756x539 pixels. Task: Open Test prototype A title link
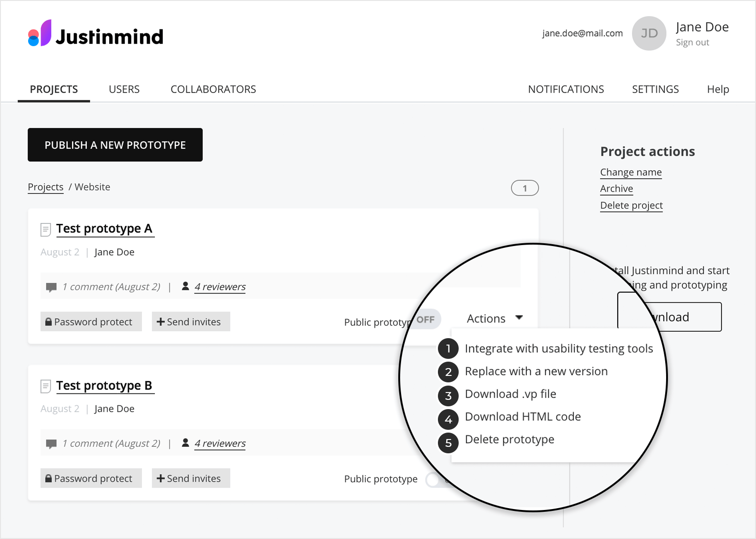[x=104, y=228]
